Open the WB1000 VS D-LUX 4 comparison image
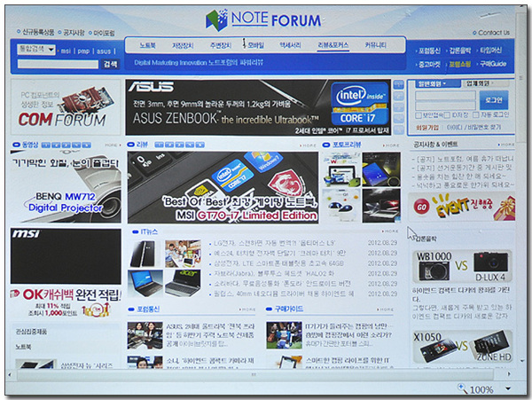The width and height of the screenshot is (532, 400). pos(462,267)
